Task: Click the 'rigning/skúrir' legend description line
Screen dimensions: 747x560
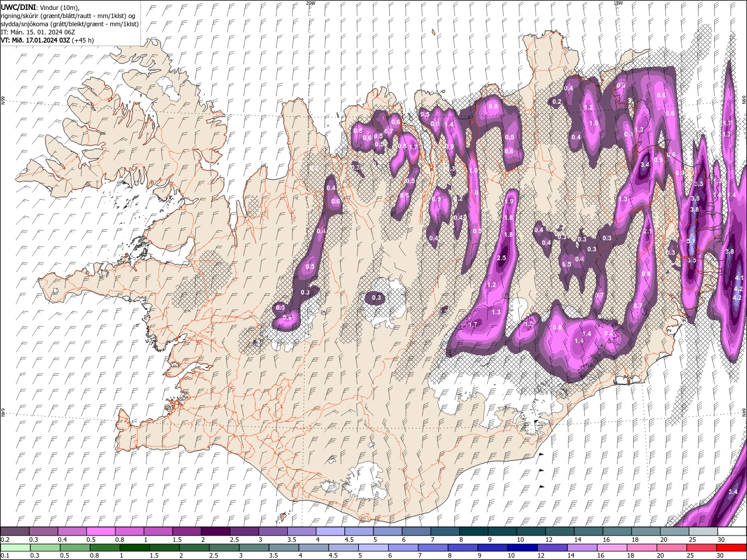Action: click(68, 16)
